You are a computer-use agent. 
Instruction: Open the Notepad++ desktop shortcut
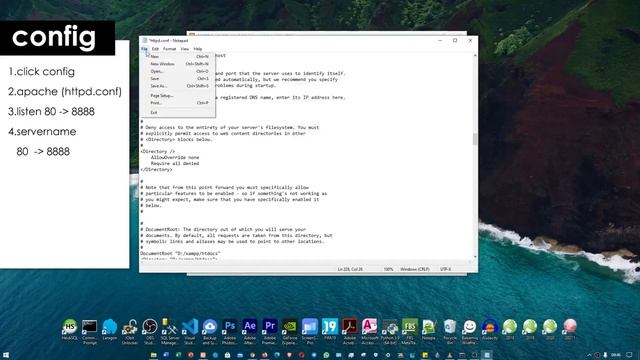[x=429, y=330]
